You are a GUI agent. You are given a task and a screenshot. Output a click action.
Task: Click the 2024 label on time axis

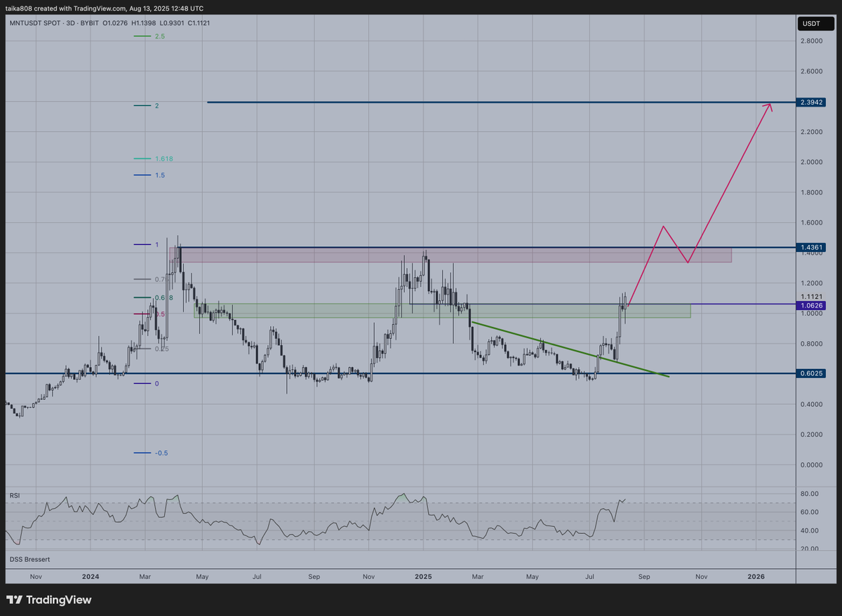click(x=90, y=576)
